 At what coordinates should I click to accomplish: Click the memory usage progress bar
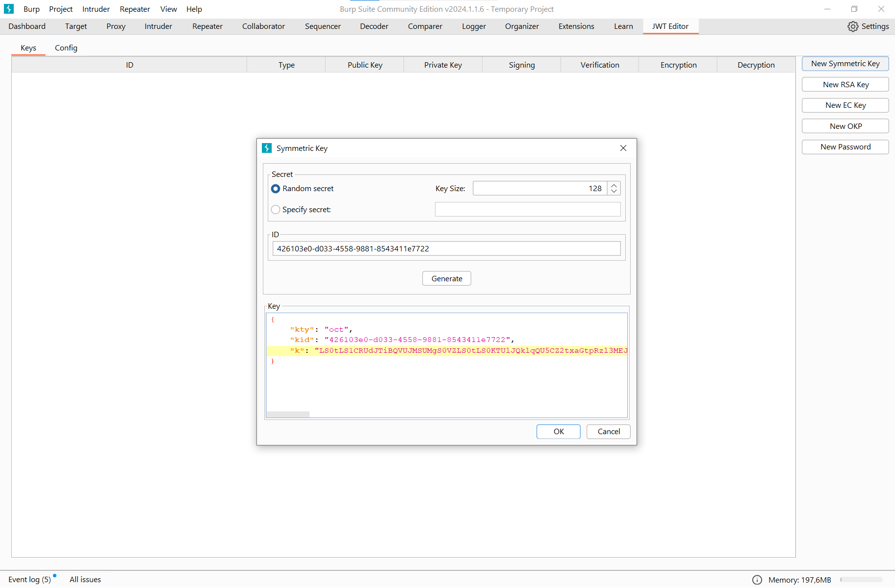pos(861,580)
